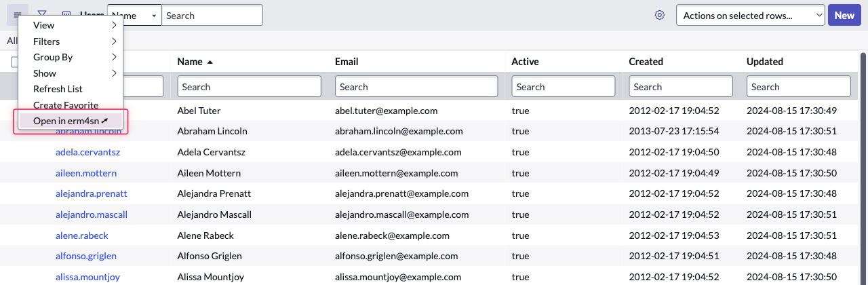
Task: Focus the top list Search box
Action: (212, 15)
